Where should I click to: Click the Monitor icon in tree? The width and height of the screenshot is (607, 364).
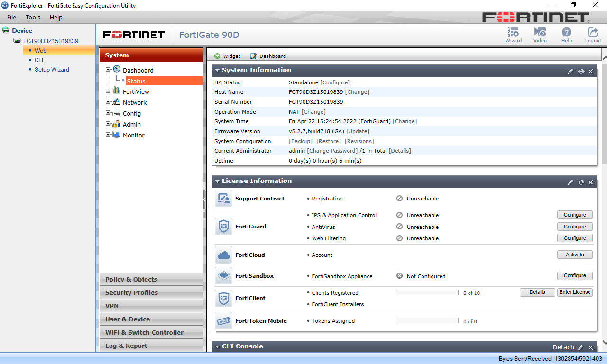[116, 135]
